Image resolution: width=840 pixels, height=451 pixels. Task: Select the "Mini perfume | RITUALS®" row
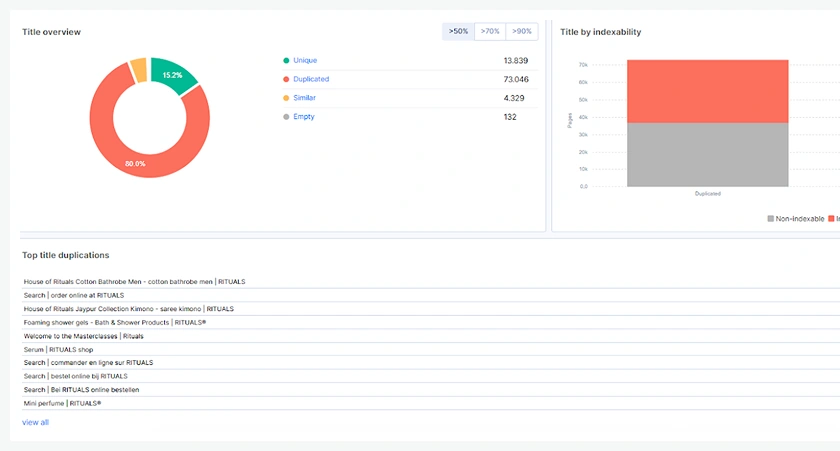point(62,403)
